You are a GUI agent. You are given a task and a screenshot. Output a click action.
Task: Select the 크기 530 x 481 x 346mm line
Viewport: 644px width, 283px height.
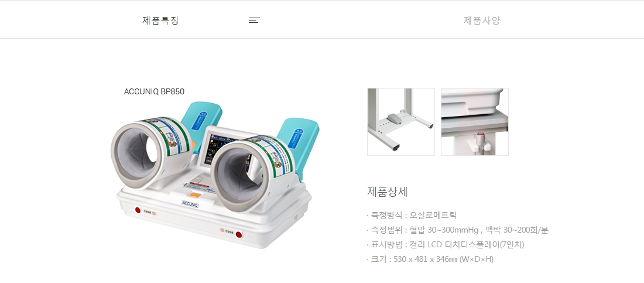point(430,259)
